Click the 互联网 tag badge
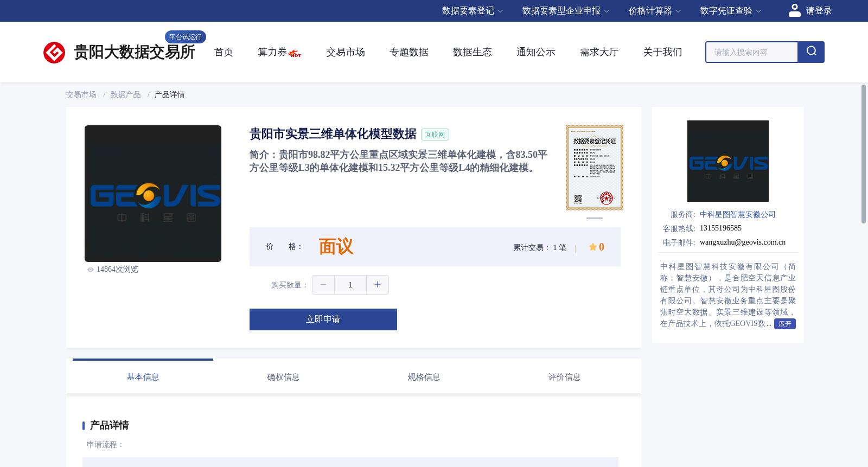 pyautogui.click(x=435, y=135)
